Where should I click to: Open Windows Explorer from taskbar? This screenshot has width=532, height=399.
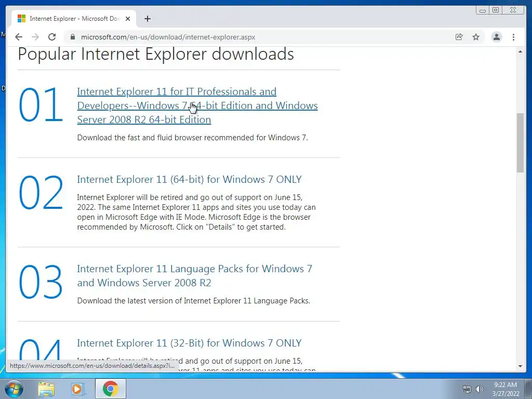pos(46,389)
